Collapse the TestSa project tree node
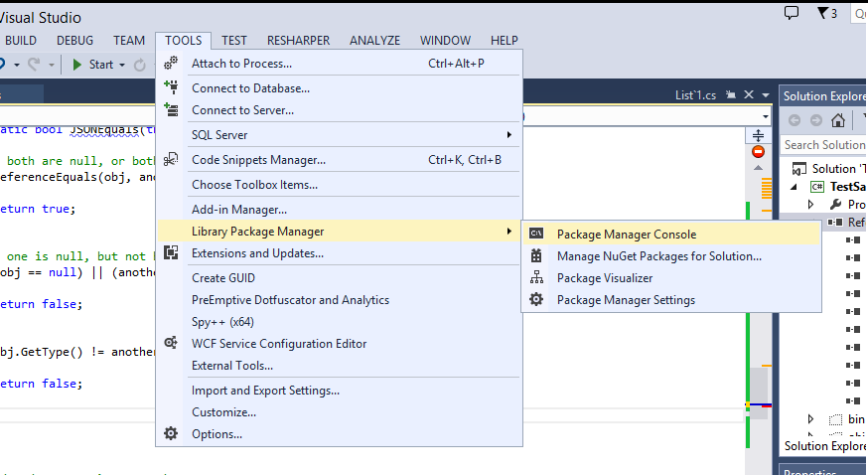Screen dimensions: 868x475 click(794, 187)
